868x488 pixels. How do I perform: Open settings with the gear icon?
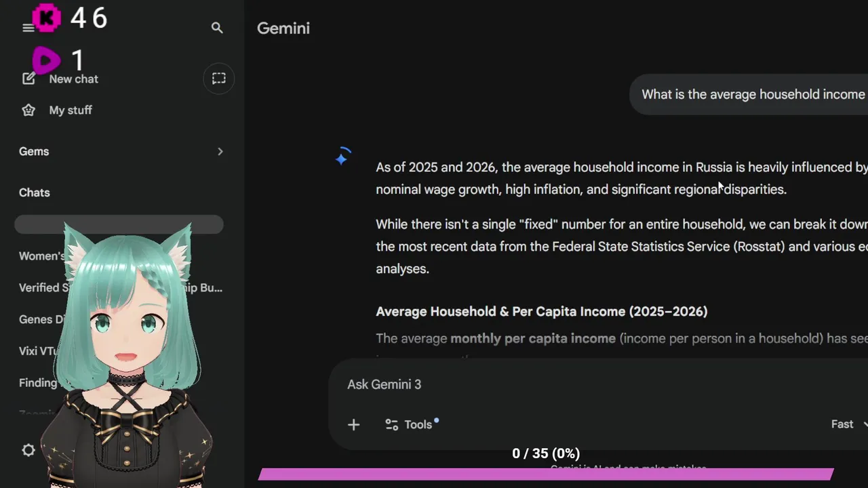(x=28, y=450)
